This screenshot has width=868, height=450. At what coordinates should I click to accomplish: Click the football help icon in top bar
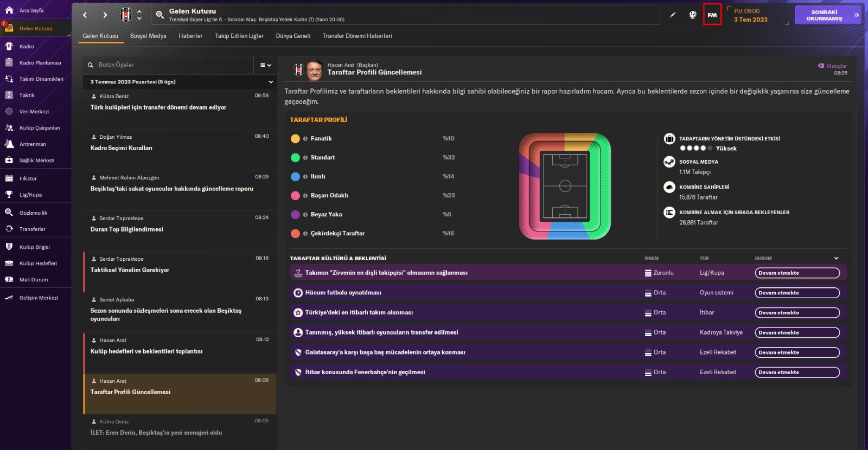click(693, 15)
